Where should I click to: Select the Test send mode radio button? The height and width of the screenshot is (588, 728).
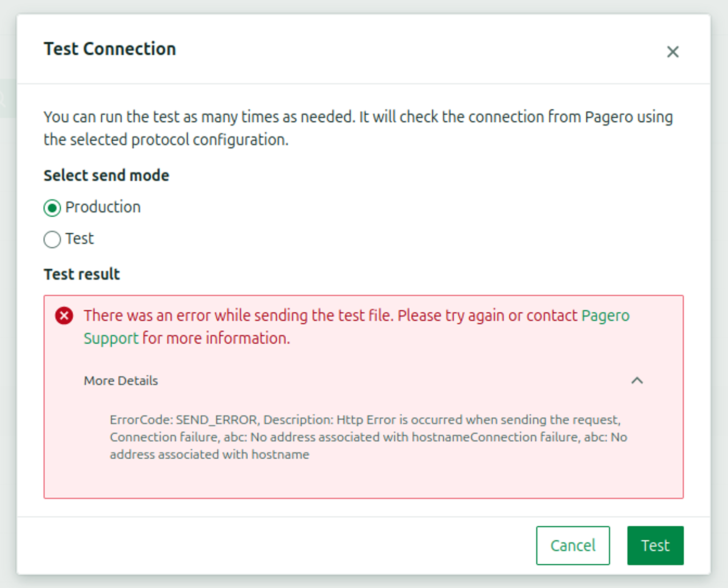point(52,239)
